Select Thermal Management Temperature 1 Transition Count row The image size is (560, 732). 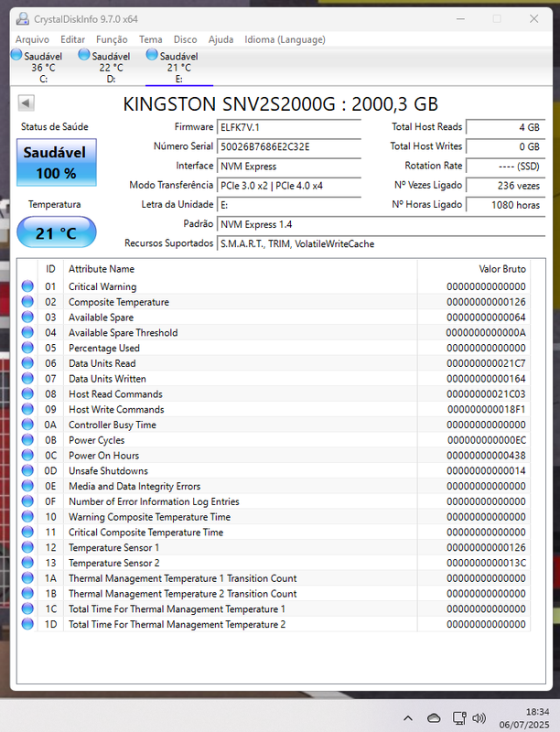point(274,578)
